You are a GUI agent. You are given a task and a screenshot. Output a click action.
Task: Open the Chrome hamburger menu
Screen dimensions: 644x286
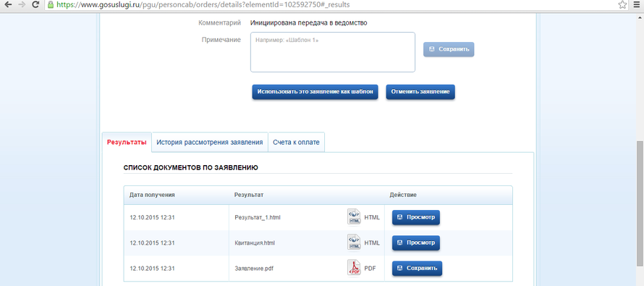click(637, 5)
